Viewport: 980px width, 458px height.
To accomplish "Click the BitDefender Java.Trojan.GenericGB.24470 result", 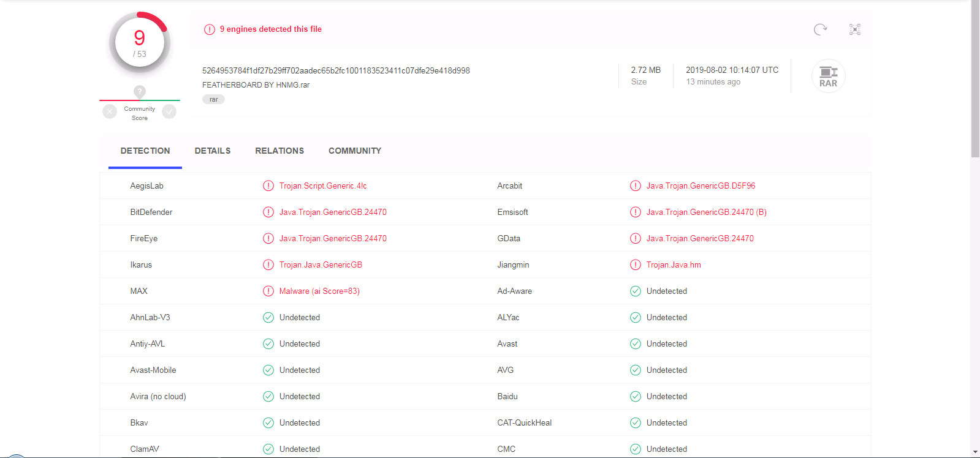I will click(x=333, y=212).
